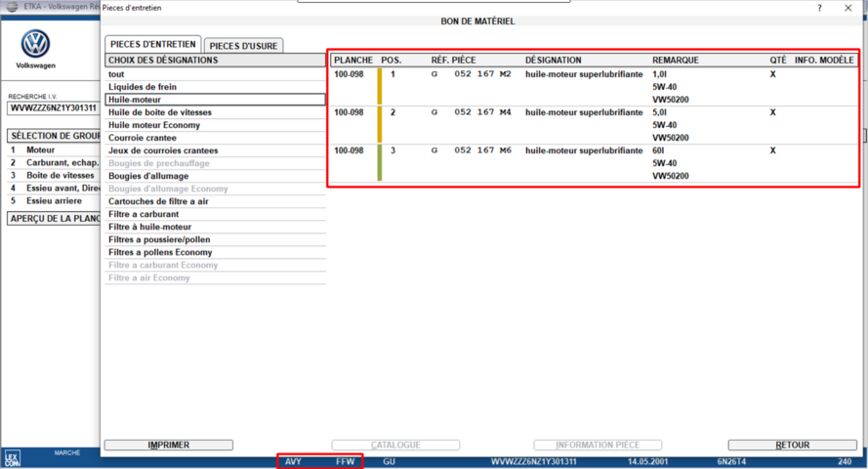Click 240 value in status bar
868x469 pixels.
(845, 462)
